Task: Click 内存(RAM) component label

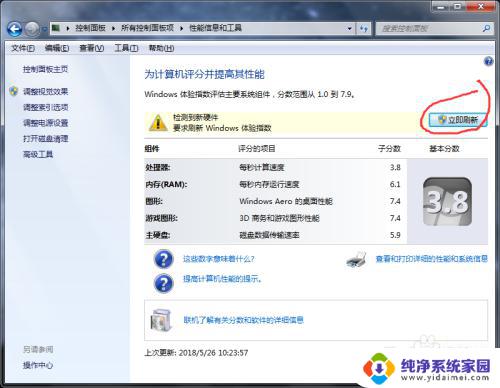Action: pos(166,184)
